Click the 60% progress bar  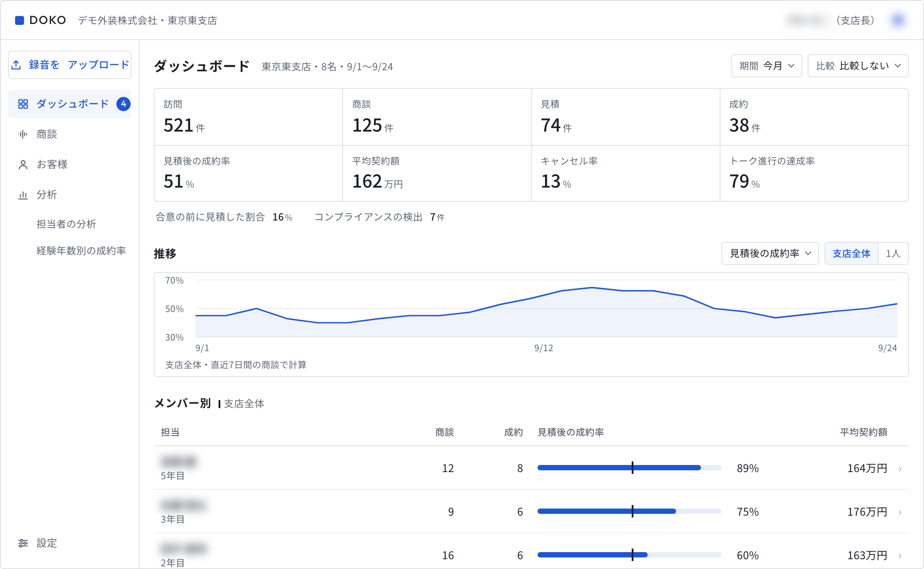tap(629, 555)
